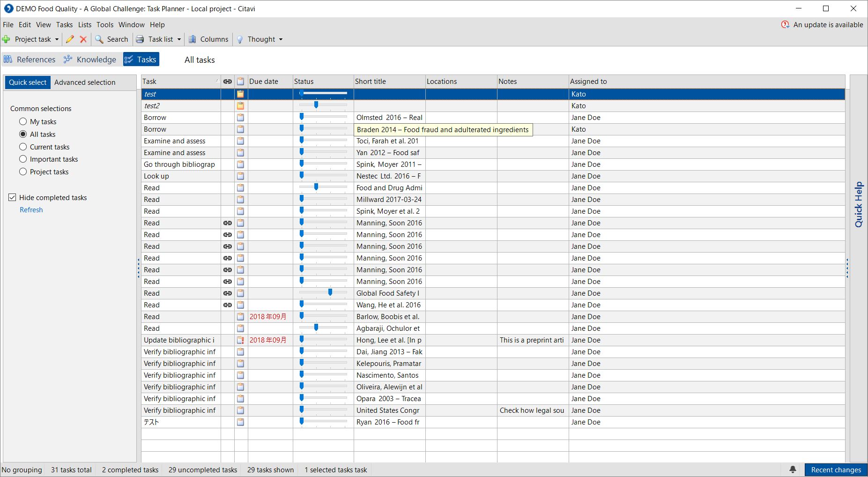Click clipboard icon in United States Congr row
Screen dimensions: 868x477
coord(241,410)
